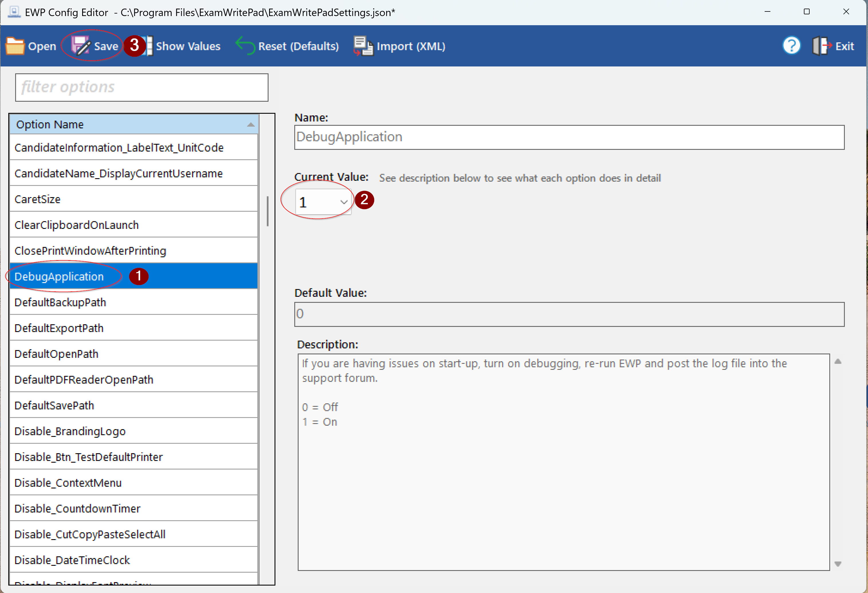868x593 pixels.
Task: Click the Save floppy disk icon
Action: [x=81, y=46]
